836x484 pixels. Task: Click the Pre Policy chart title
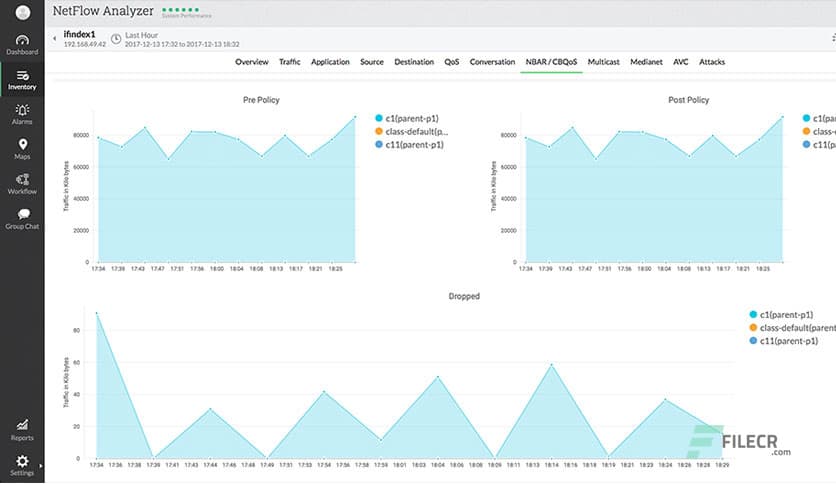(261, 100)
